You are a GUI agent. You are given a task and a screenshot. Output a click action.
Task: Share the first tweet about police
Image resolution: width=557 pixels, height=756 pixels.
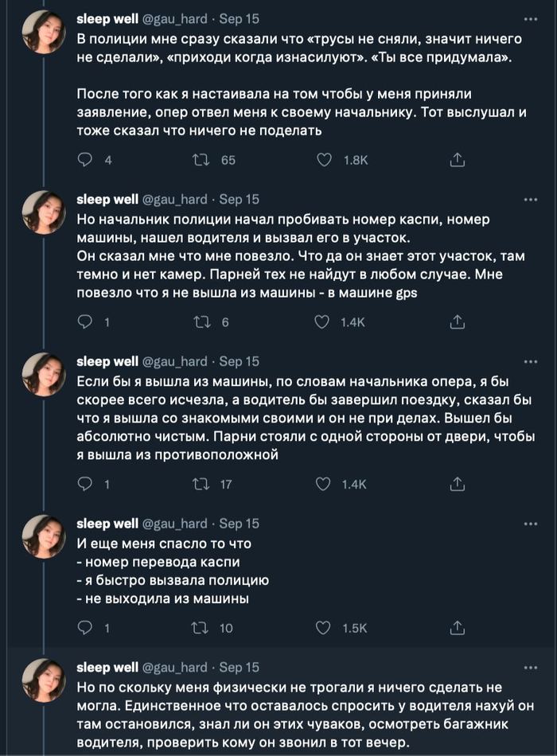coord(458,160)
